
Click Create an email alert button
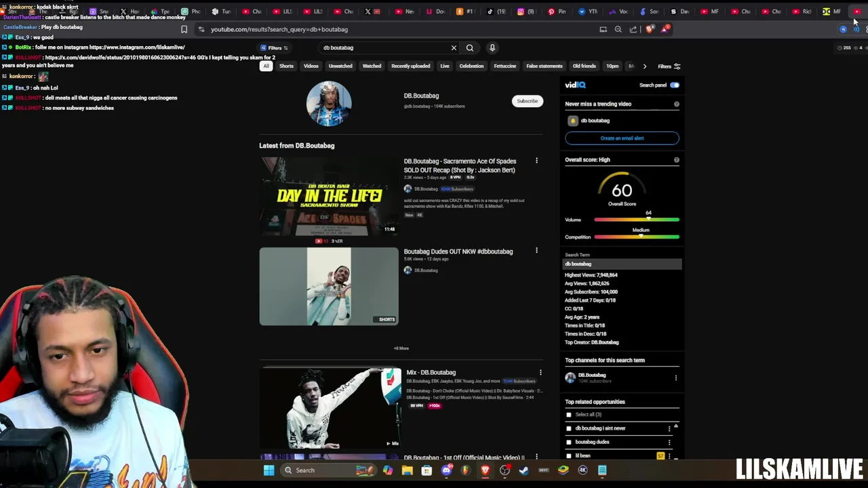[622, 138]
